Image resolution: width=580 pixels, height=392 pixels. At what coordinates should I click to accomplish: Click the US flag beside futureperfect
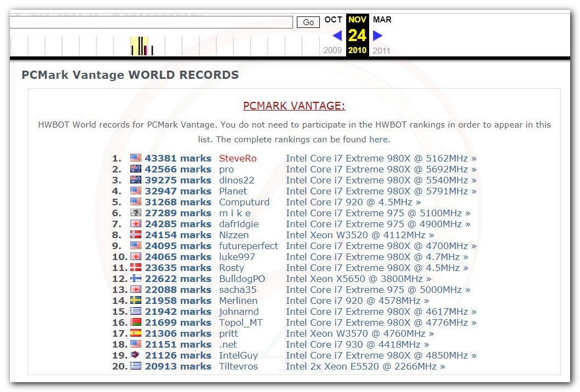point(136,246)
